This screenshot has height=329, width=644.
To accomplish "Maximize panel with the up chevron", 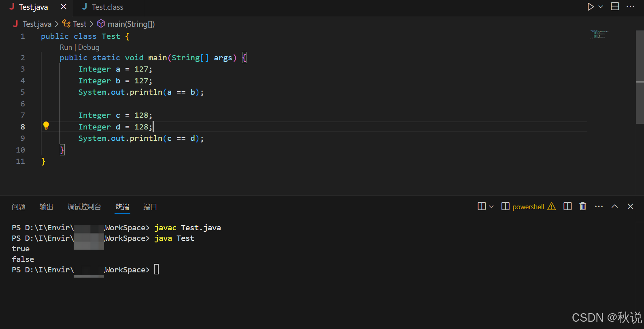I will click(x=614, y=206).
